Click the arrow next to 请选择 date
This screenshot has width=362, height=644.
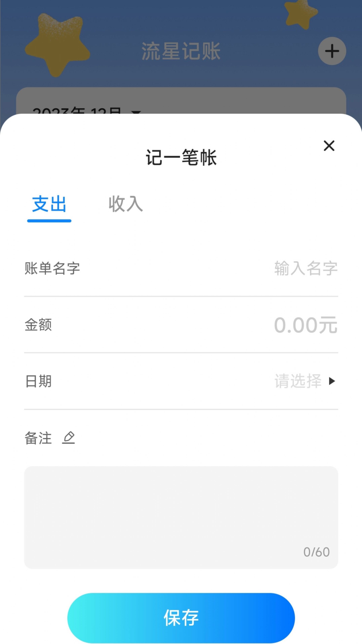pos(332,381)
